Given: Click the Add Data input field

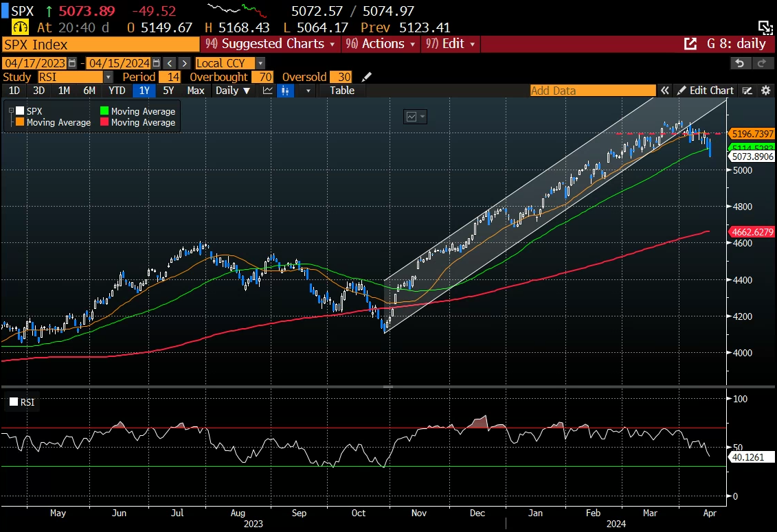Looking at the screenshot, I should click(x=593, y=90).
